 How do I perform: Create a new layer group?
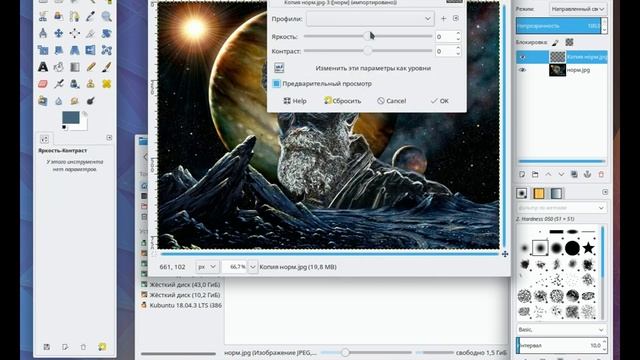click(535, 174)
